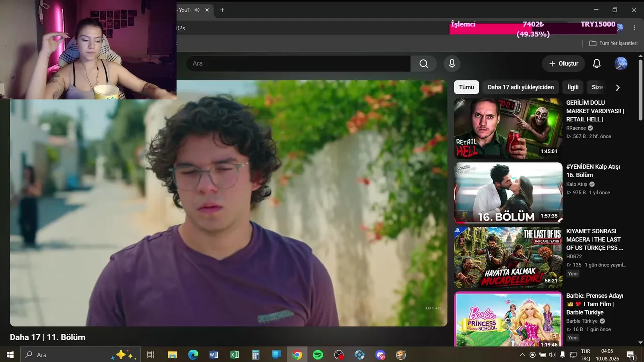Screen dimensions: 644x362
Task: Mute the YouTube tab via speaker icon
Action: [197, 10]
